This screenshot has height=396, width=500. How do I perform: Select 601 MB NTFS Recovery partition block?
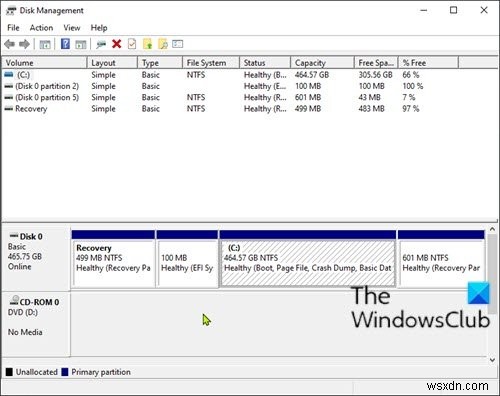click(x=441, y=259)
